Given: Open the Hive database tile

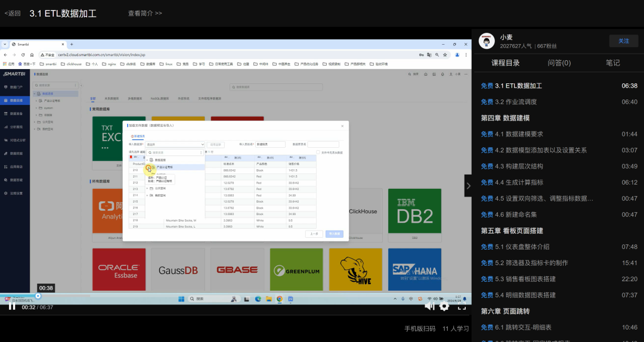Looking at the screenshot, I should [x=355, y=269].
